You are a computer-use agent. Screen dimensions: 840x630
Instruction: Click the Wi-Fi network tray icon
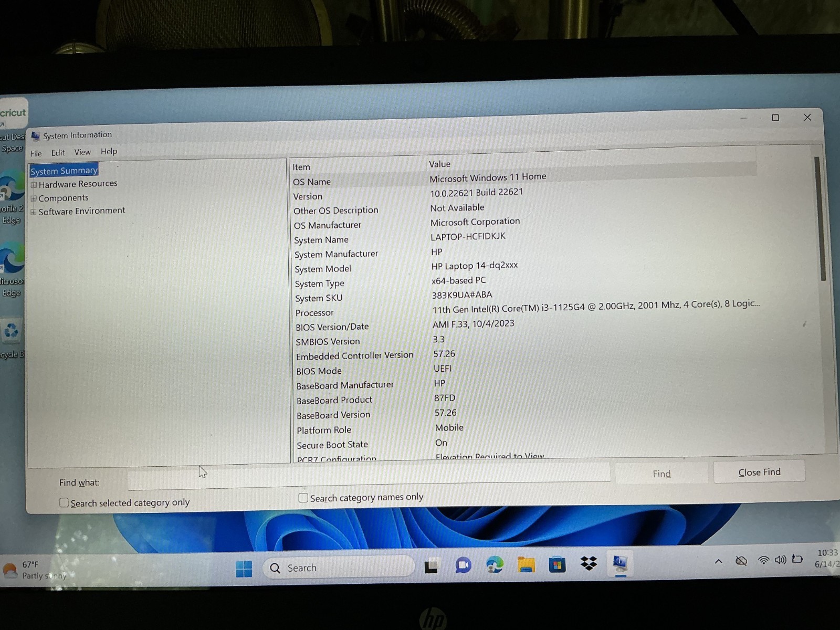click(764, 560)
